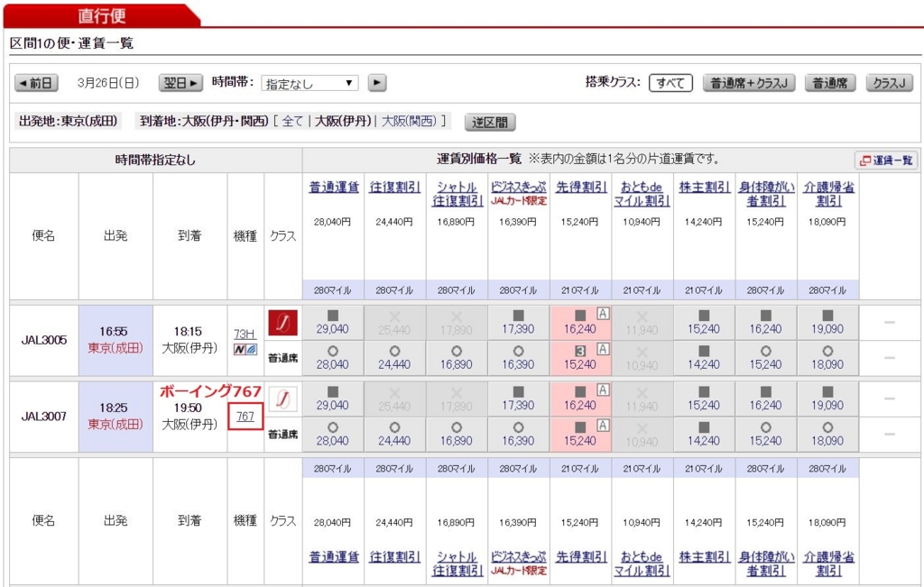Viewport: 924px width, 587px height.
Task: Open ビジネスきっぷ link in top header
Action: pos(519,188)
